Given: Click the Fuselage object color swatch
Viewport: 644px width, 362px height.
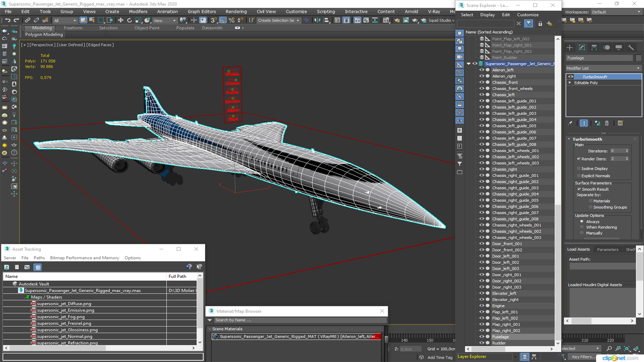Looking at the screenshot, I should click(x=638, y=58).
